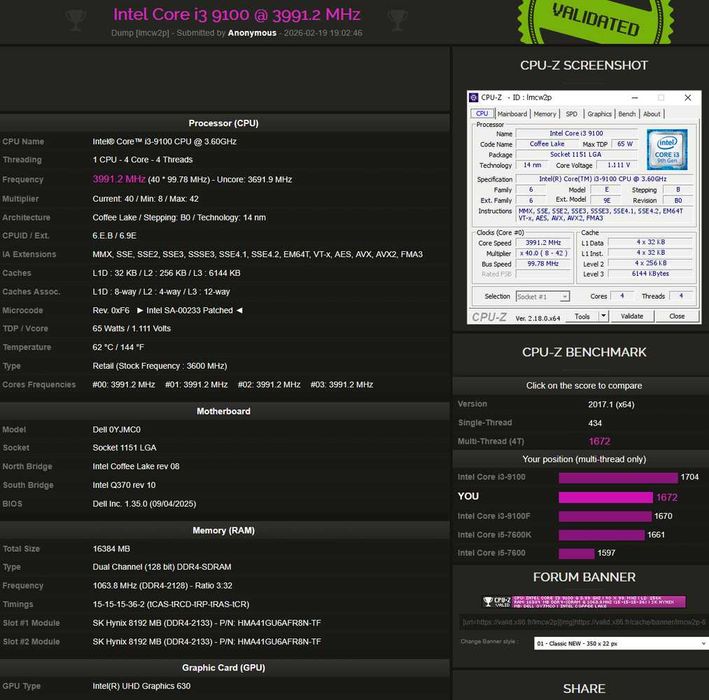Click the Intel Core i3 logo in CPU-Z screenshot
Viewport: 709px width, 700px height.
coord(667,149)
